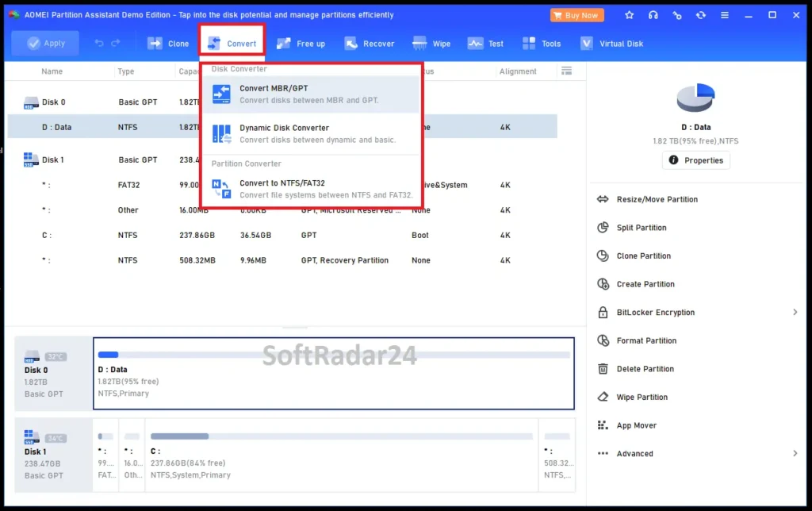The image size is (812, 511).
Task: Open the hamburger menu in title bar
Action: click(725, 15)
